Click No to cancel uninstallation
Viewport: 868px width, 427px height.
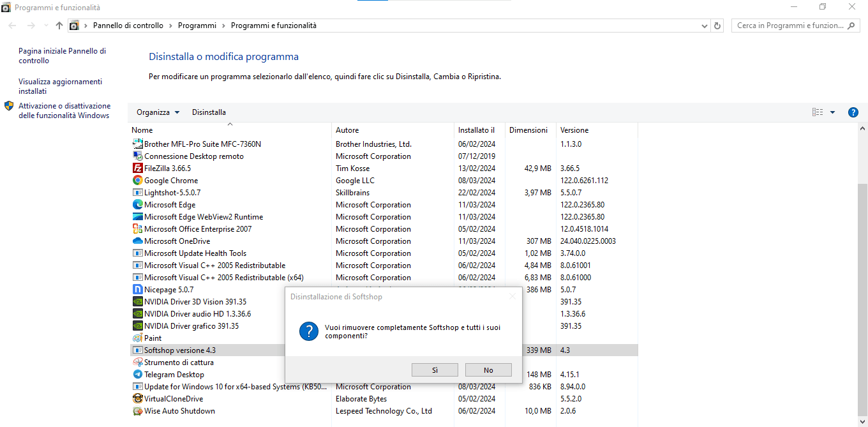coord(488,370)
